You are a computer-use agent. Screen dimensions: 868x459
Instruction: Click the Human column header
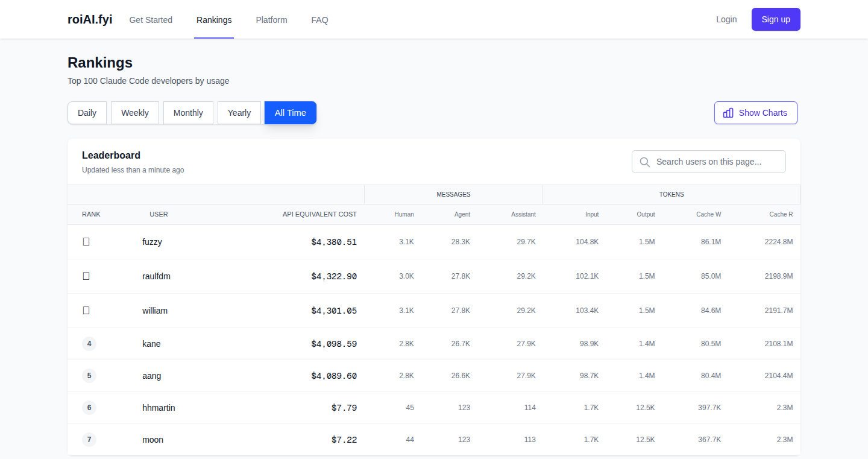point(404,214)
